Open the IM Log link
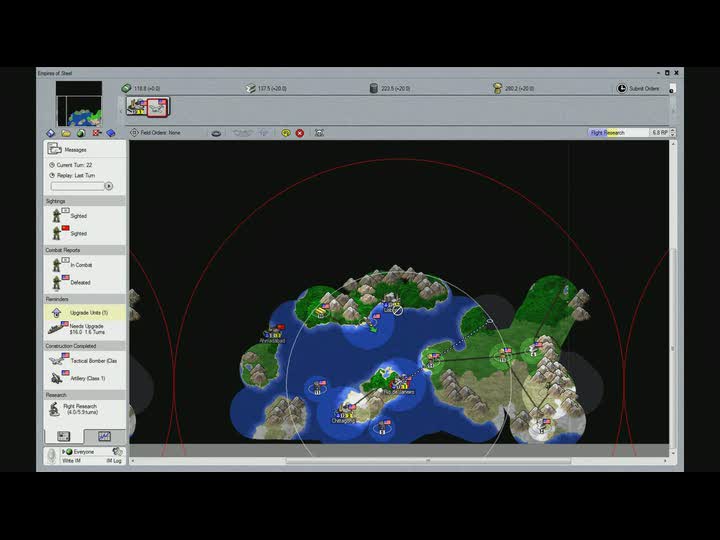Viewport: 720px width, 540px height. tap(114, 461)
